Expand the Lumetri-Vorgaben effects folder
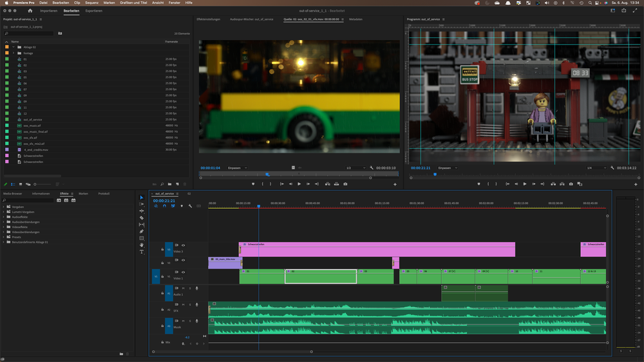Viewport: 644px width, 362px height. (x=4, y=212)
